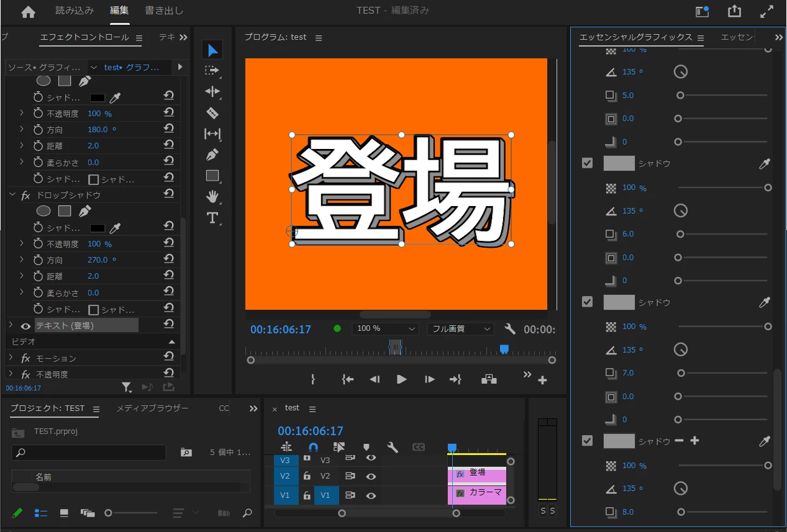Viewport: 787px width, 532px height.
Task: Go to the Home screen icon
Action: pos(28,11)
